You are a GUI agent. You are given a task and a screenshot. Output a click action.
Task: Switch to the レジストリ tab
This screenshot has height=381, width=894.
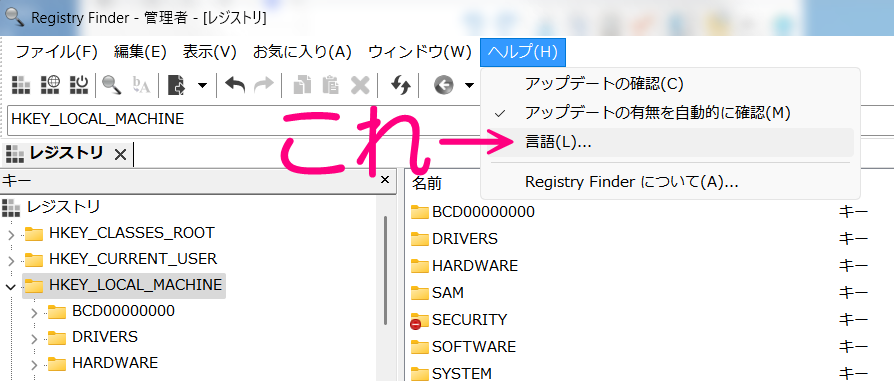coord(67,153)
